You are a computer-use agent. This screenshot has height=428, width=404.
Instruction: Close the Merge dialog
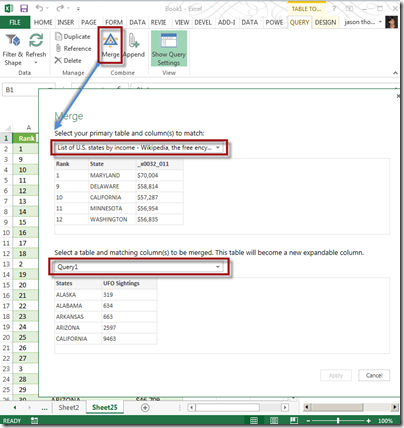(x=398, y=96)
